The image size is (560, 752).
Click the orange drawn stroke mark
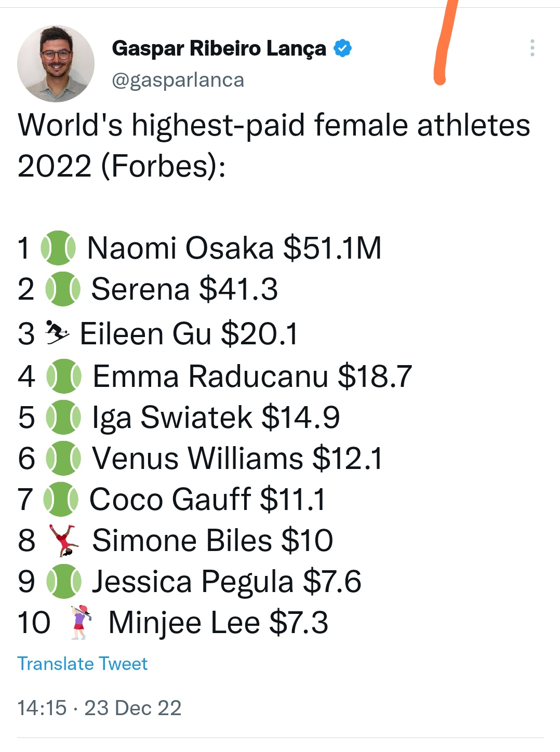point(446,42)
